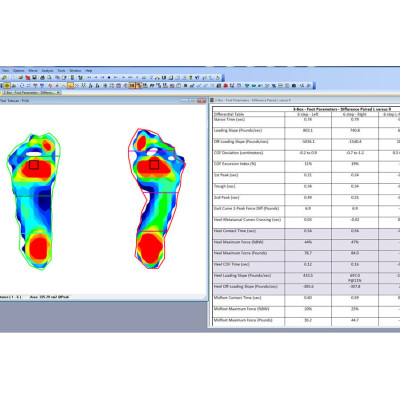Select the 'Loading Slope (Pounds/sec)' row label
400x400 pixels.
[x=238, y=130]
